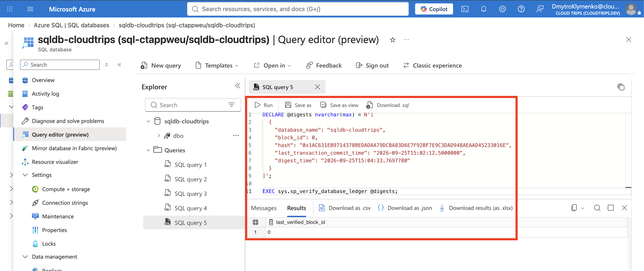The image size is (644, 271).
Task: Open the dbo more options ellipsis
Action: pyautogui.click(x=236, y=136)
